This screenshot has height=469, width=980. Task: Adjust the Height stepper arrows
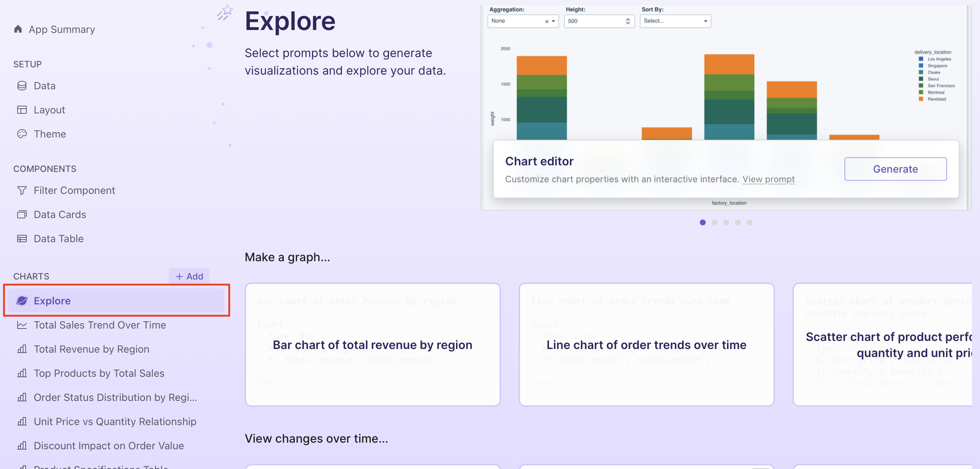click(x=628, y=21)
